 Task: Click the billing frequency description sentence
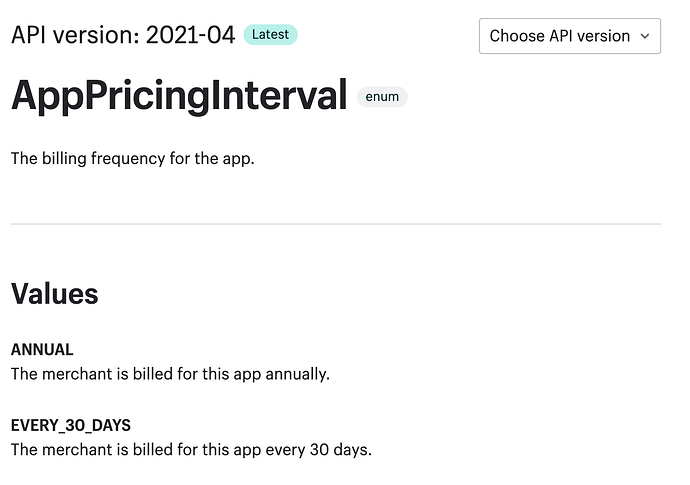click(133, 158)
